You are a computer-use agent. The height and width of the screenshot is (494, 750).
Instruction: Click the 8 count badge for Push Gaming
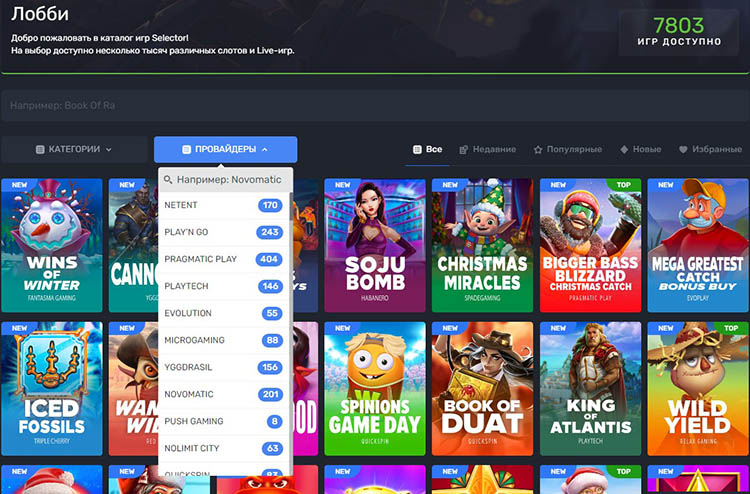[275, 421]
